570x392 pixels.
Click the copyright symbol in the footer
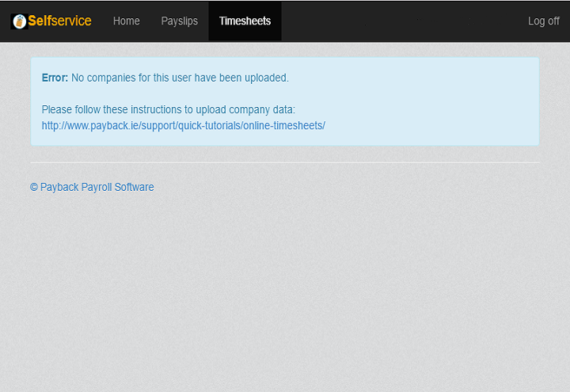pyautogui.click(x=34, y=188)
